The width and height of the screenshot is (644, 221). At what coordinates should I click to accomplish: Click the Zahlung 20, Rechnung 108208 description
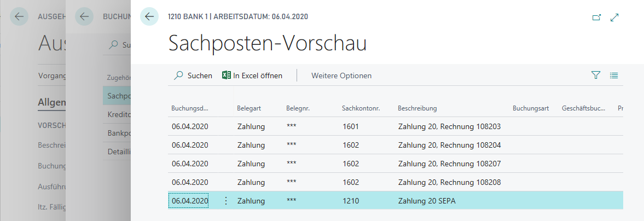[x=449, y=182]
